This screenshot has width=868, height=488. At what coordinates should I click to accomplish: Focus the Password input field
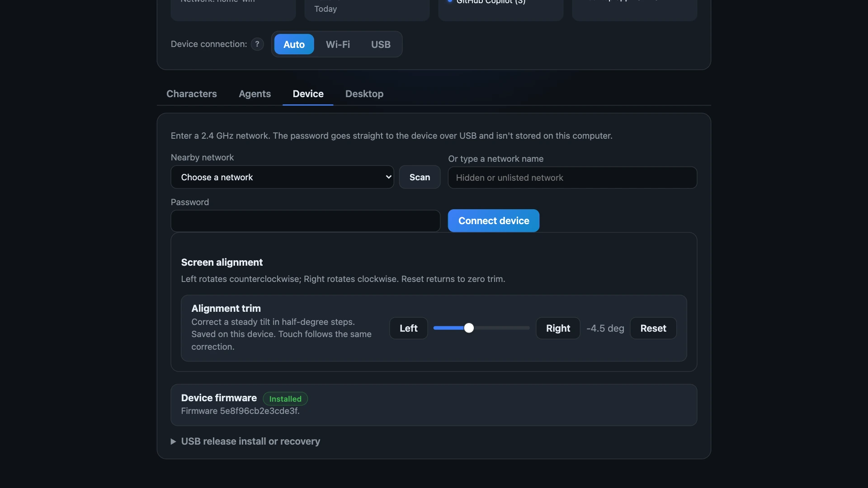(306, 221)
